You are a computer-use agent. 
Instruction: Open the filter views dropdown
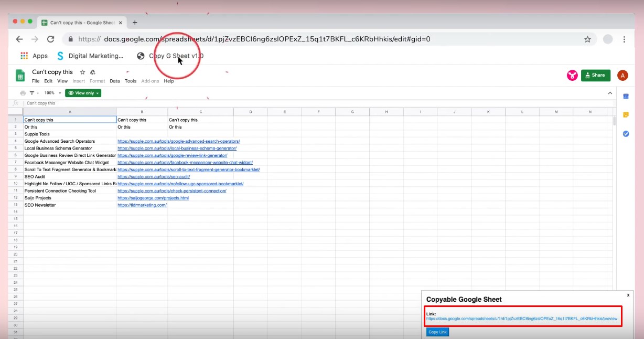pyautogui.click(x=34, y=93)
